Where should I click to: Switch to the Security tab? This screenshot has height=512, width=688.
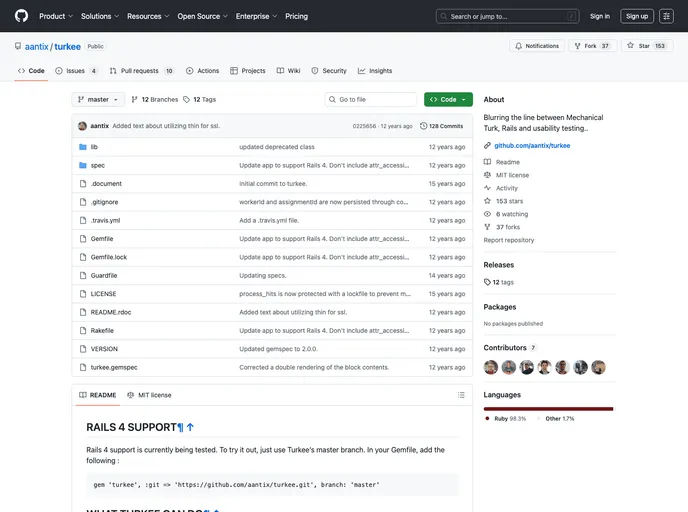(329, 71)
